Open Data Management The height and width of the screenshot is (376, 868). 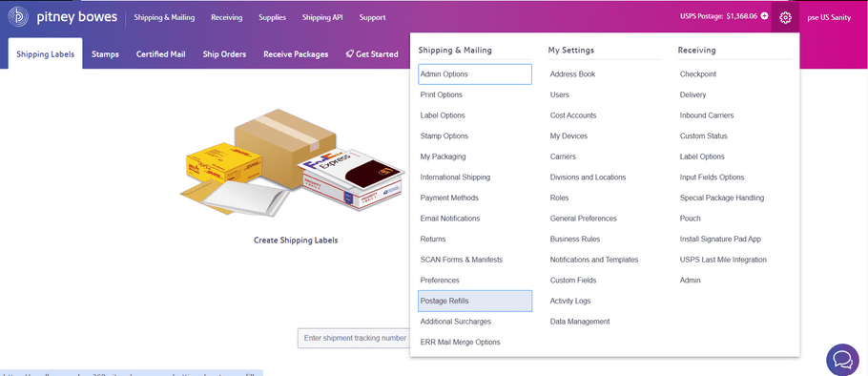click(580, 322)
